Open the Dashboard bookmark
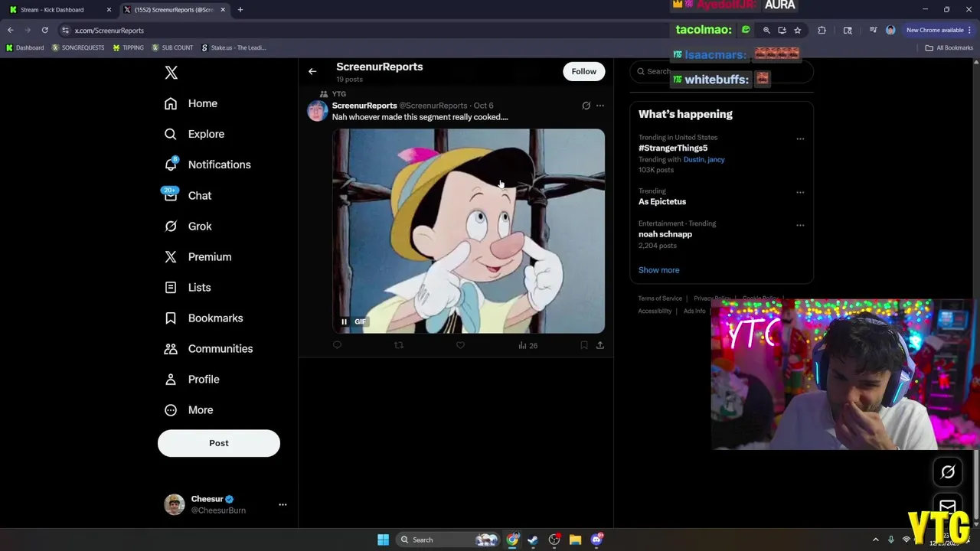 click(24, 47)
